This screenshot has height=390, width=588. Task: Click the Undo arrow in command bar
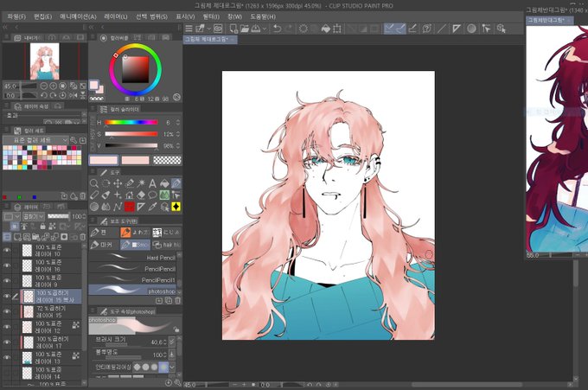point(277,29)
